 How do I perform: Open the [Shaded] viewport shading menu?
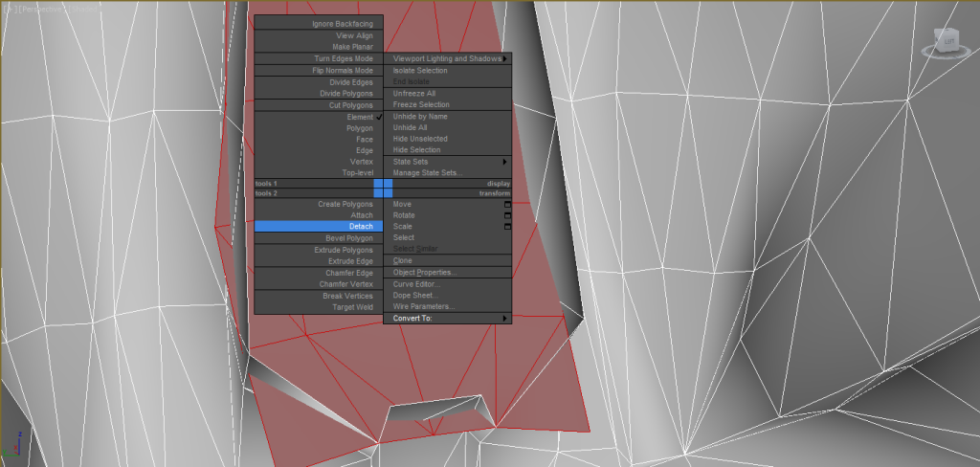[x=84, y=11]
